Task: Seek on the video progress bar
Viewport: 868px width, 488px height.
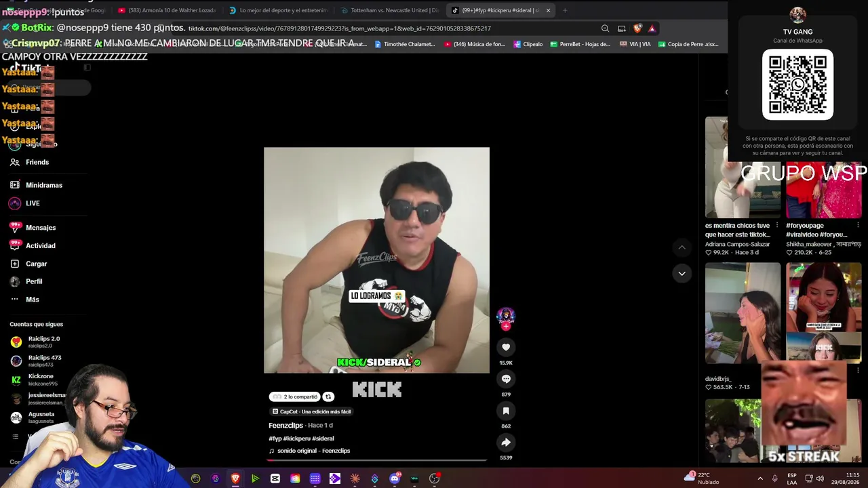Action: click(x=376, y=460)
